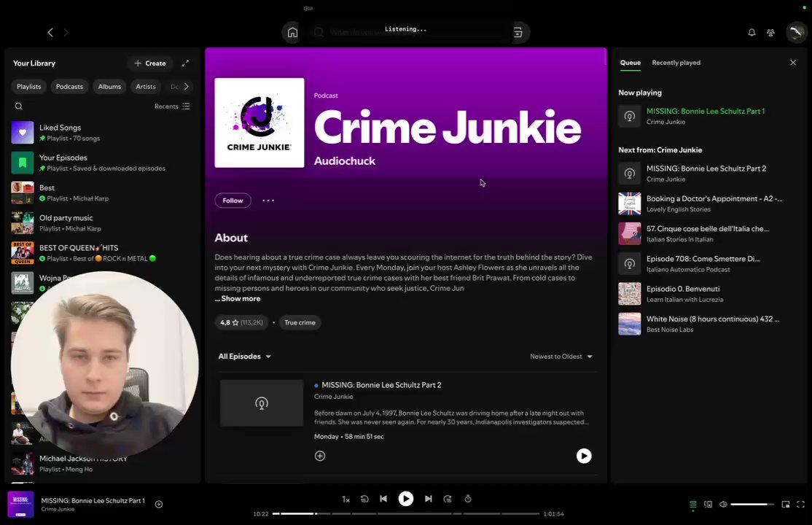Add Bonnie Lee Schultz Part 2 to Your Episodes
The width and height of the screenshot is (812, 525).
pyautogui.click(x=320, y=456)
